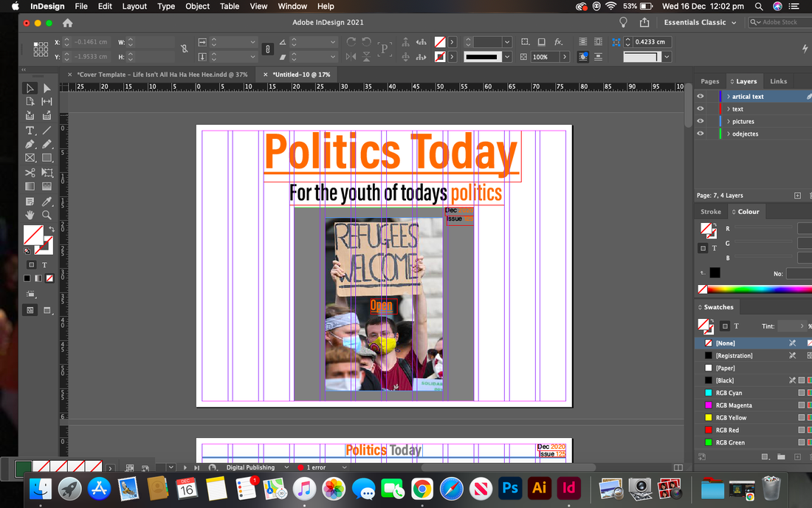
Task: Switch to the Pages tab
Action: coord(709,81)
